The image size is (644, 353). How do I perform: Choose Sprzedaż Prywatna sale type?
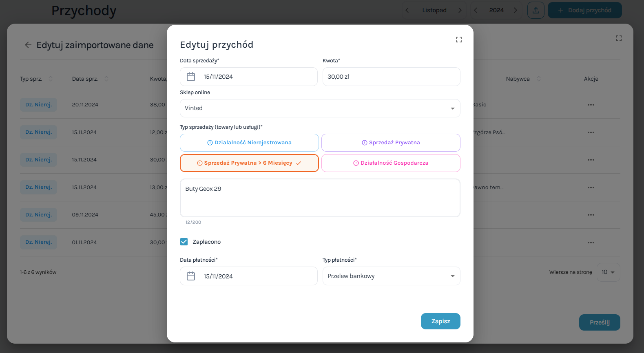(391, 143)
